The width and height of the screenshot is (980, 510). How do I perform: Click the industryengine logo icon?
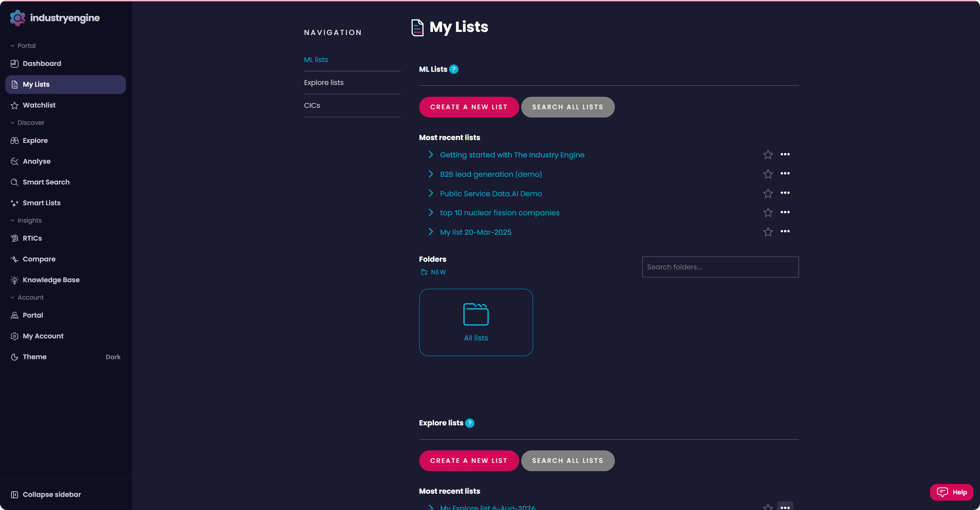coord(17,18)
